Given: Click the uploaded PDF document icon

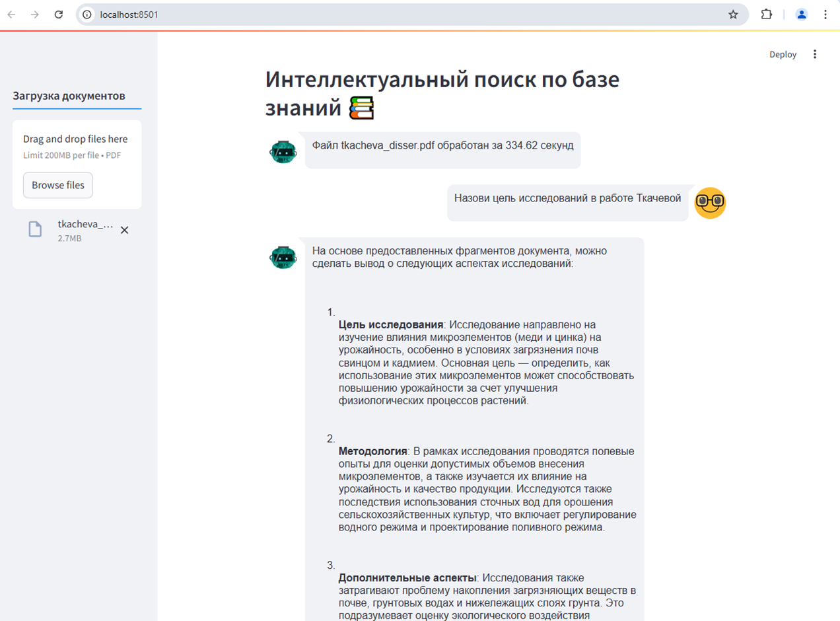Looking at the screenshot, I should (x=35, y=229).
